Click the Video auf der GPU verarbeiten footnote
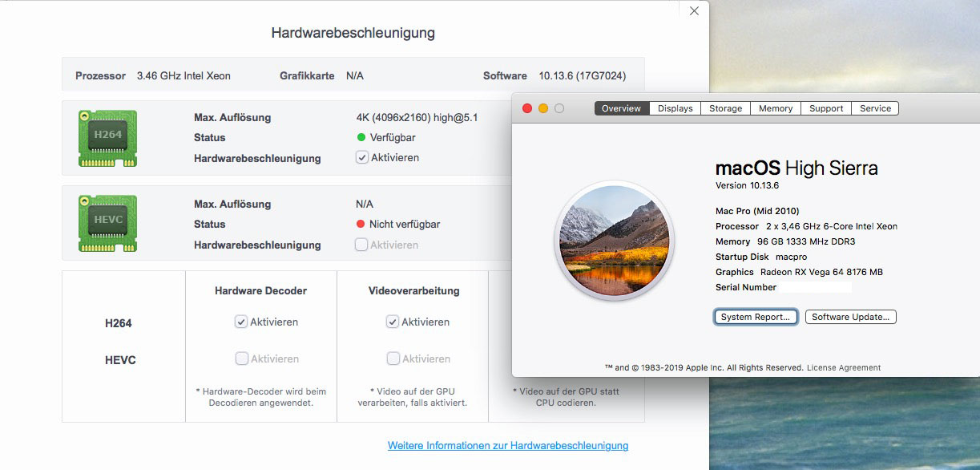 (x=413, y=397)
